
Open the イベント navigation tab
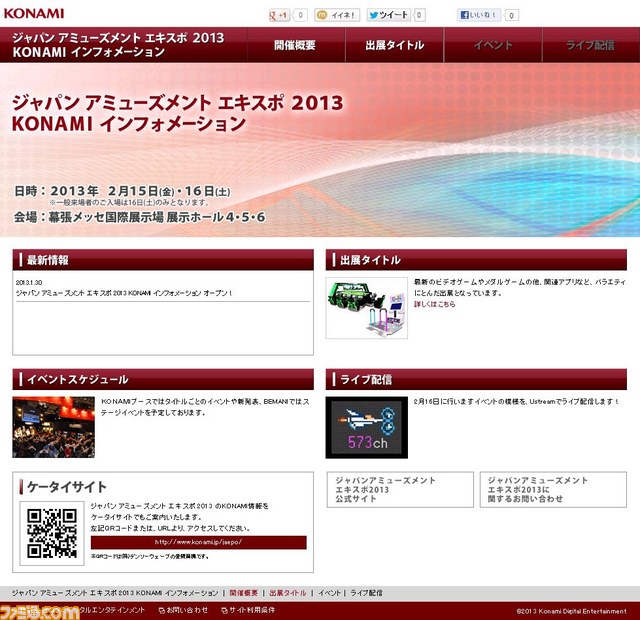click(493, 45)
